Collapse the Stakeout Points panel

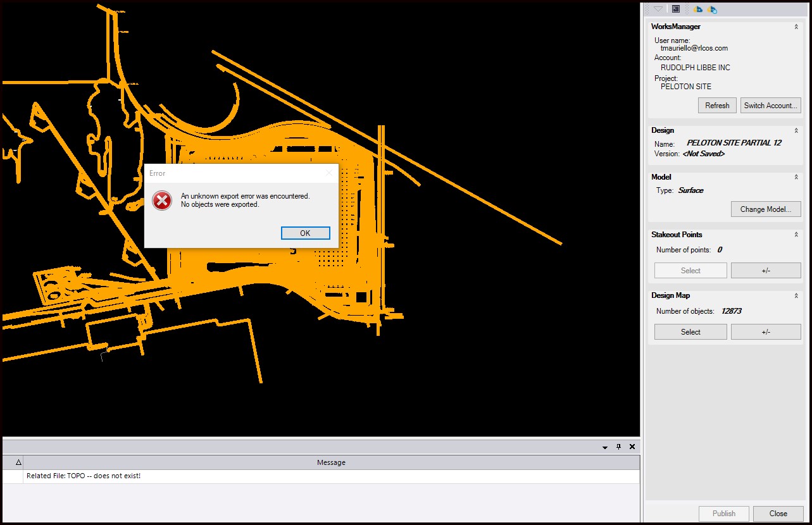(x=796, y=234)
